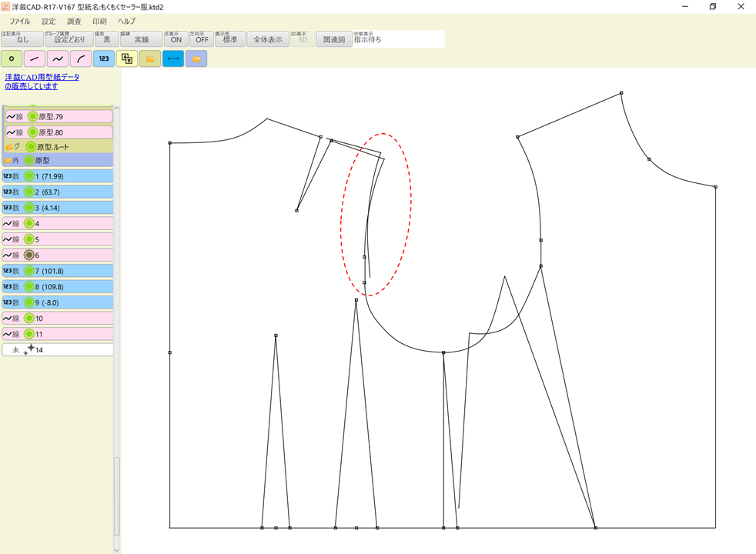Click the yellow folder tool icon
Viewport: 756px width, 554px height.
click(149, 58)
